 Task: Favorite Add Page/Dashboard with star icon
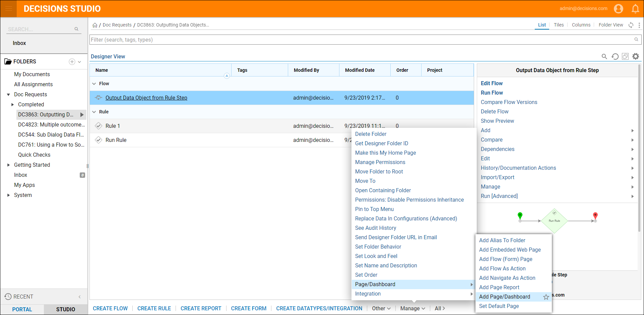pos(546,297)
